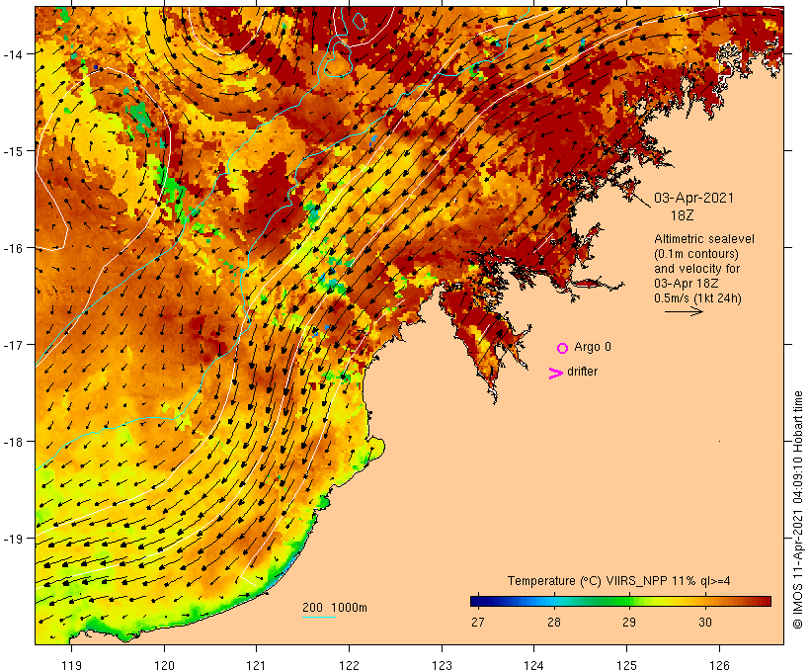Click the longitude axis label 124
The width and height of the screenshot is (810, 672).
533,665
